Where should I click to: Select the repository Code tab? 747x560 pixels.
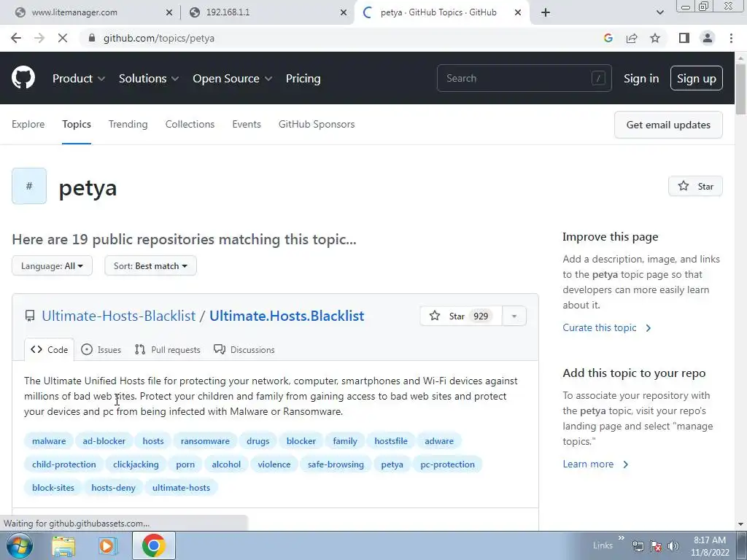pyautogui.click(x=49, y=349)
